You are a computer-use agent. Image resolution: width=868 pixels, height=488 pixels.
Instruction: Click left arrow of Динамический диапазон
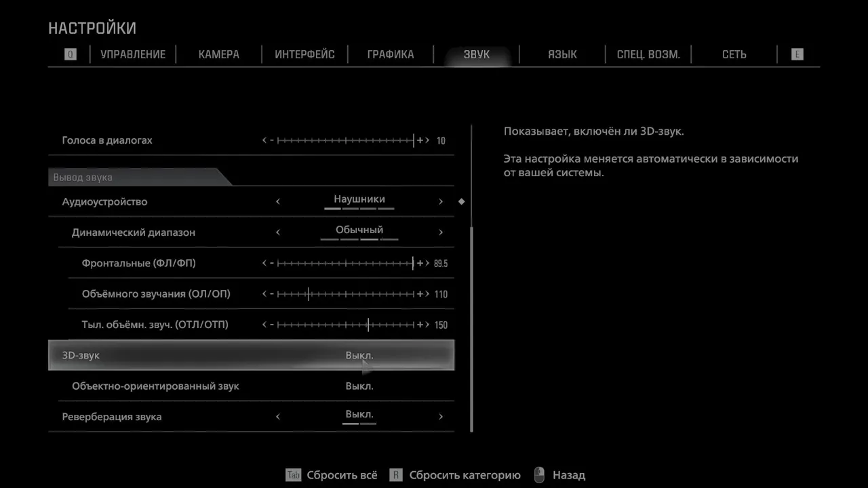click(278, 232)
